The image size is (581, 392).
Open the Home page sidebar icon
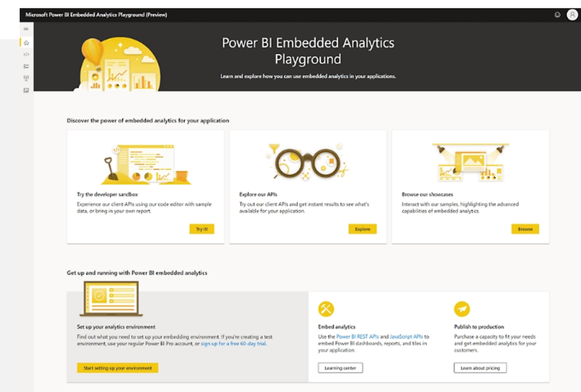(x=26, y=43)
